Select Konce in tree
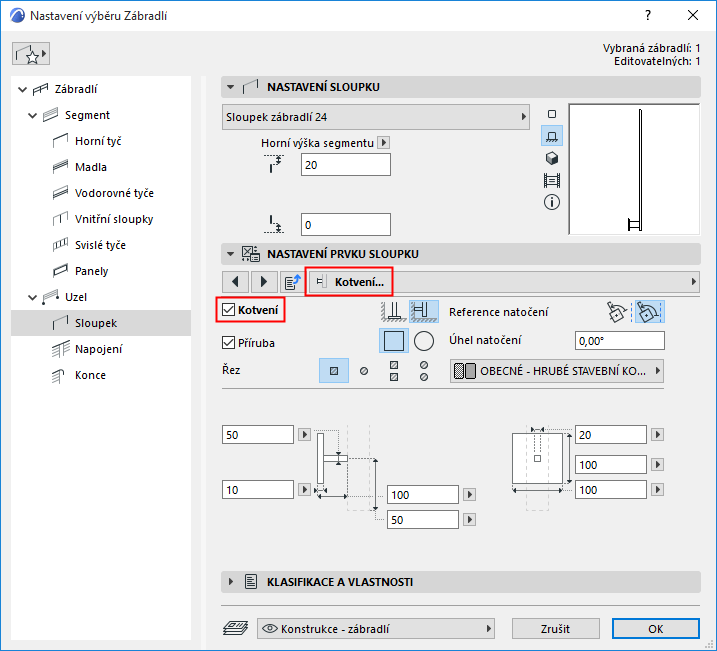The image size is (717, 651). (x=90, y=375)
